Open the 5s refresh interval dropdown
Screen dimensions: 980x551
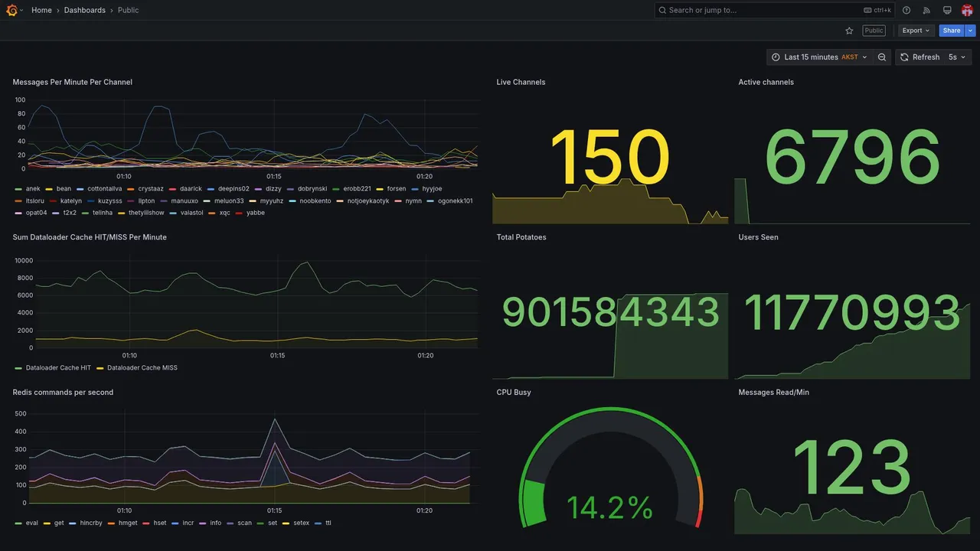pos(957,57)
